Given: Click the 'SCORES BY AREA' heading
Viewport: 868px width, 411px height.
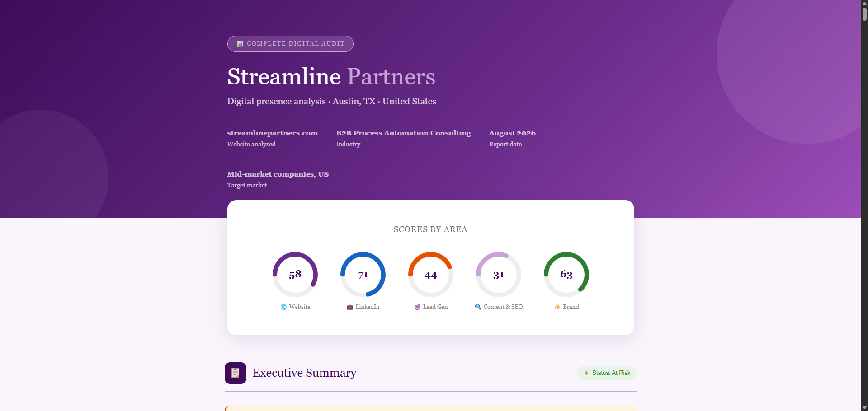Looking at the screenshot, I should pos(430,229).
